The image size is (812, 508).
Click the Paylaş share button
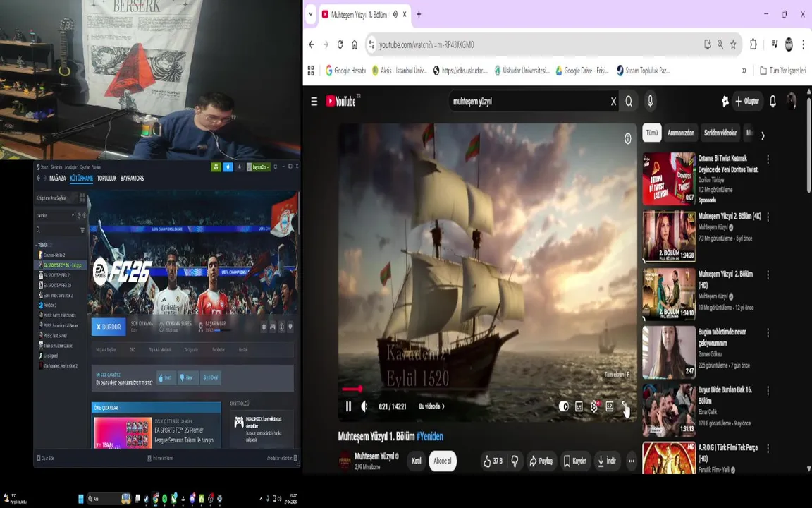[x=540, y=461]
